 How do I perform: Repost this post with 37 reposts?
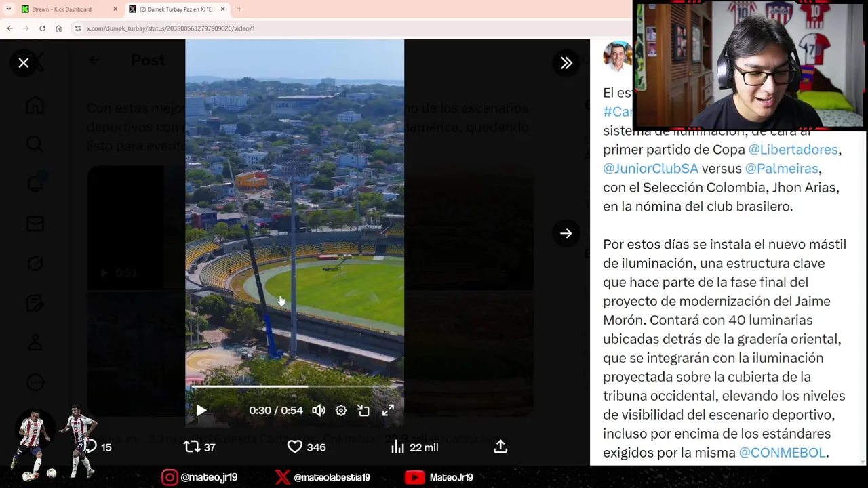click(199, 447)
